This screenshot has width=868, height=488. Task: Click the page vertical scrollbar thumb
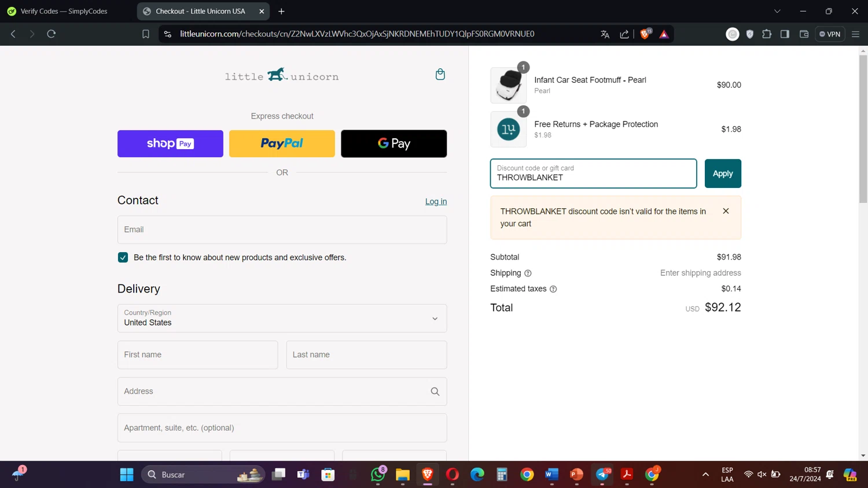point(863,129)
